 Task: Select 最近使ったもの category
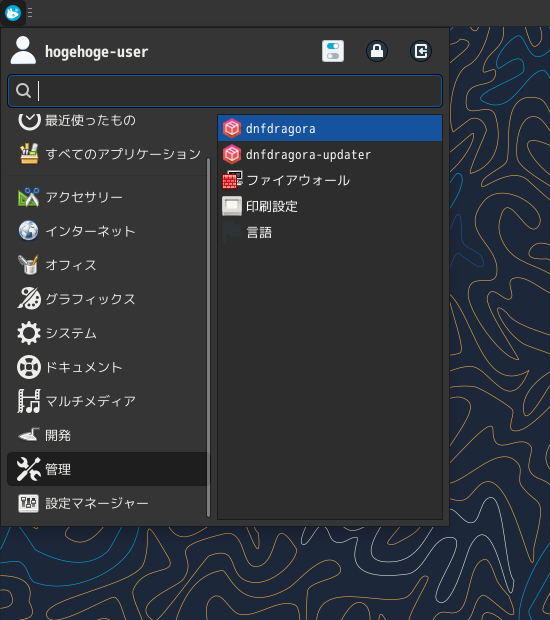[x=107, y=120]
